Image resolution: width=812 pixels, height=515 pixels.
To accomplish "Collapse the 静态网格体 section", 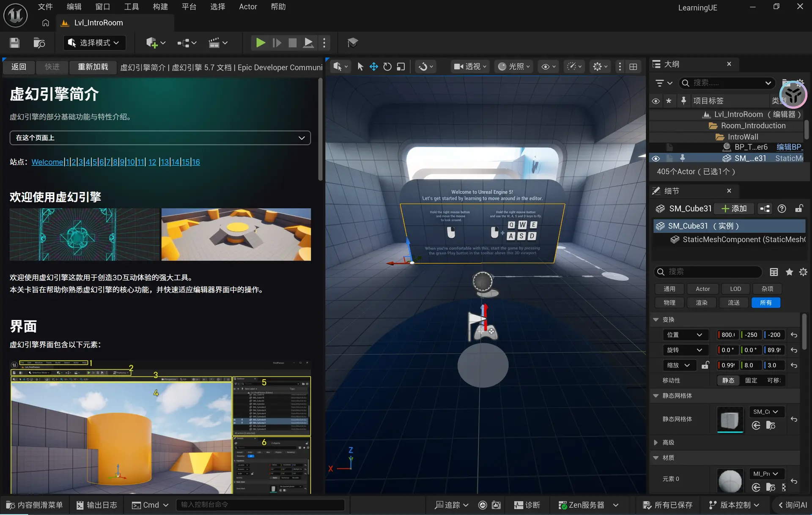I will pos(656,396).
